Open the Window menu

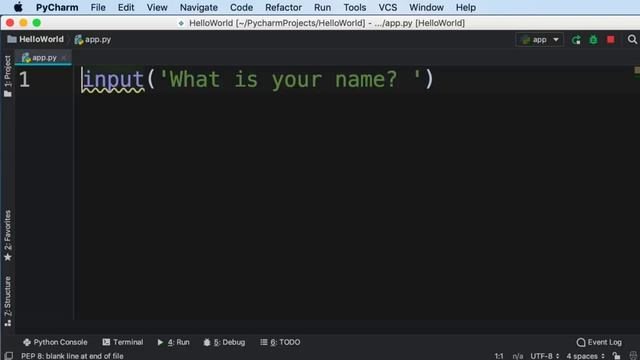pos(426,7)
